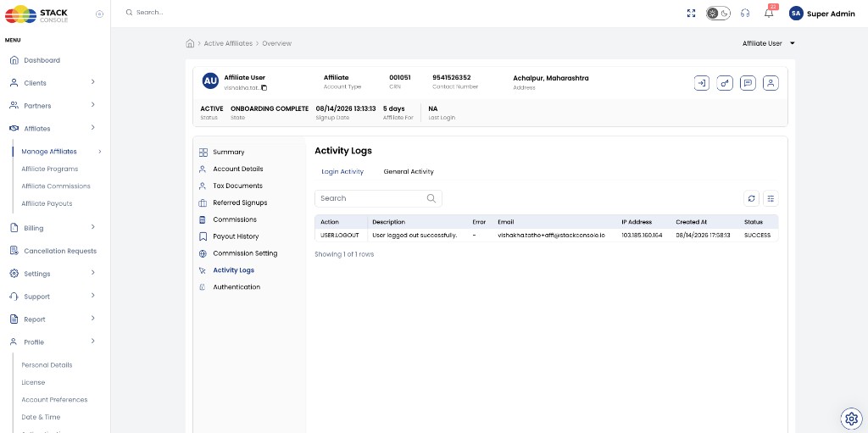868x433 pixels.
Task: Click the USER.LOGOUT action cell
Action: pos(339,236)
